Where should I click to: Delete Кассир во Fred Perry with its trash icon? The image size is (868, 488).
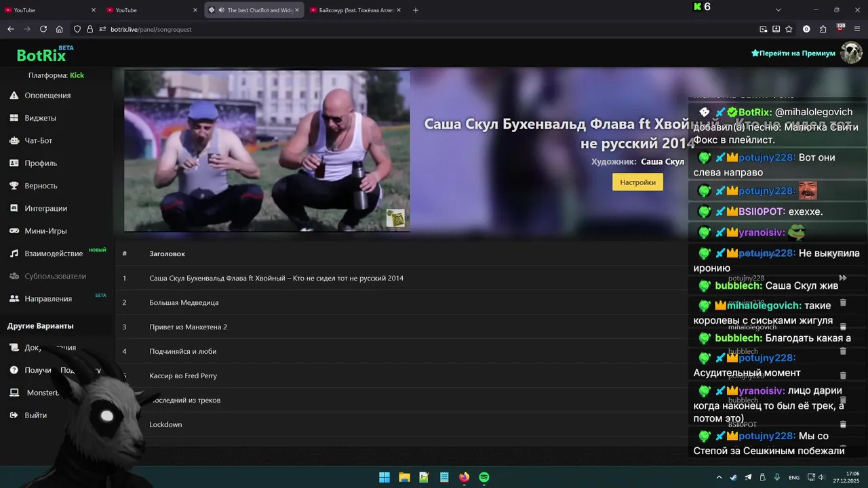click(843, 375)
